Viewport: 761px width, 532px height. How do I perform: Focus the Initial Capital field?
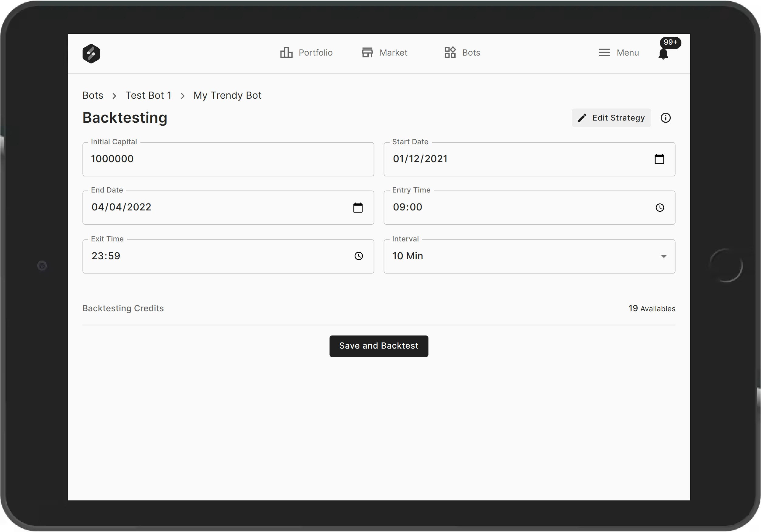[228, 159]
